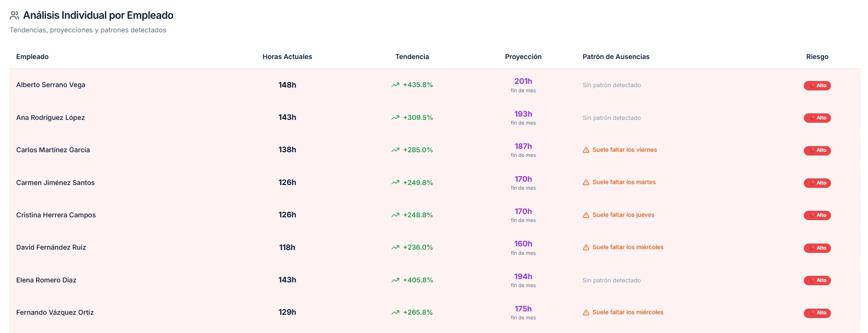Viewport: 868px width, 333px height.
Task: Click the Empleado column header
Action: tap(32, 57)
